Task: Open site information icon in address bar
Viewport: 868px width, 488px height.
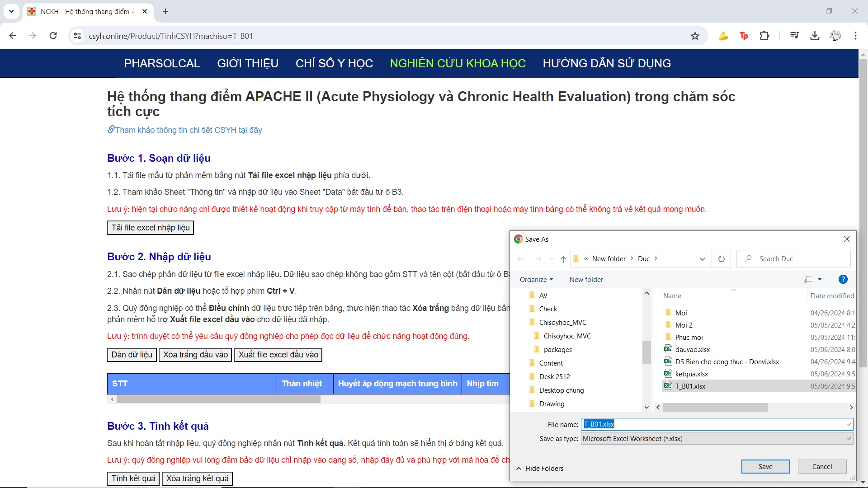Action: (x=77, y=36)
